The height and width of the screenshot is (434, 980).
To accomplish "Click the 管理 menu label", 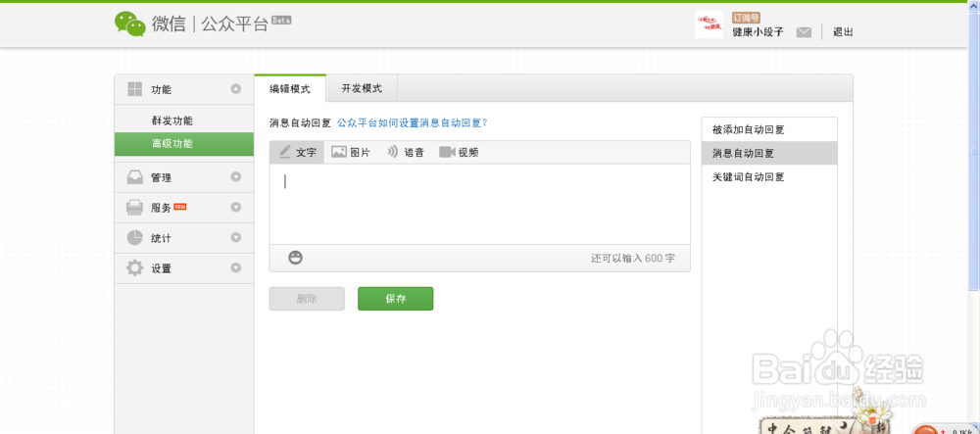I will click(162, 178).
